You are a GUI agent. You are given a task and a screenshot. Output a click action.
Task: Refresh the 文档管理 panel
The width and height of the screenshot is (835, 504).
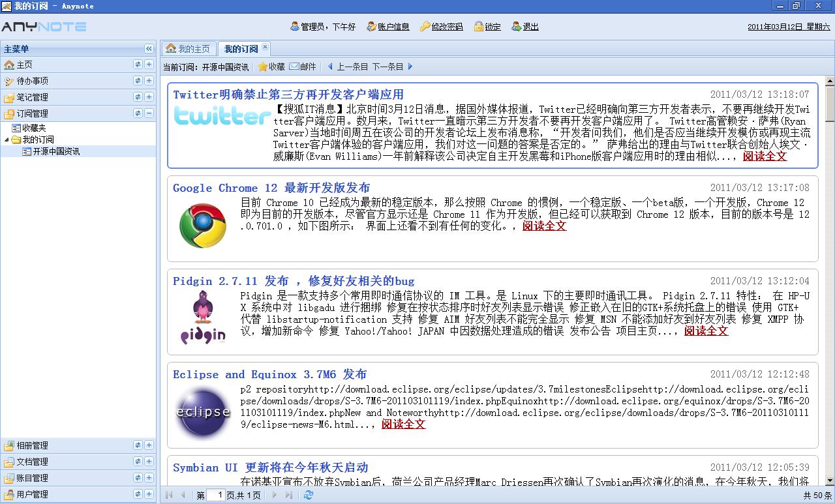click(x=138, y=462)
